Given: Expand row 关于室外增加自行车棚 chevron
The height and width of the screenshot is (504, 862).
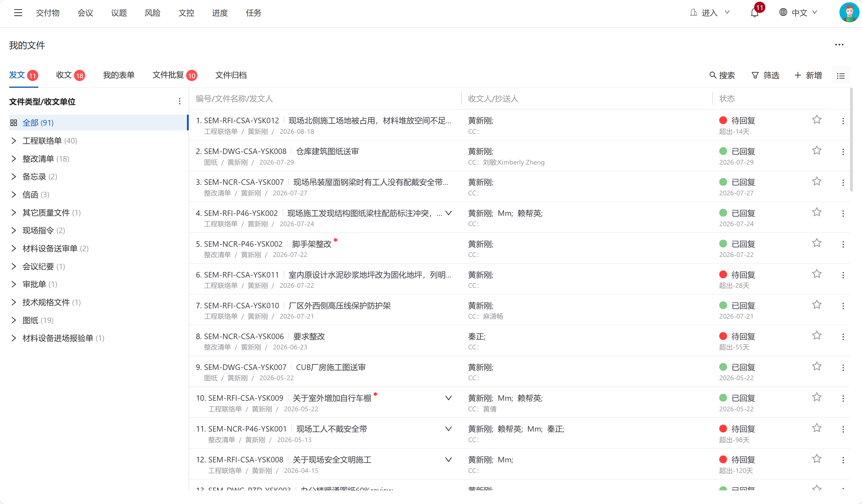Looking at the screenshot, I should (448, 398).
